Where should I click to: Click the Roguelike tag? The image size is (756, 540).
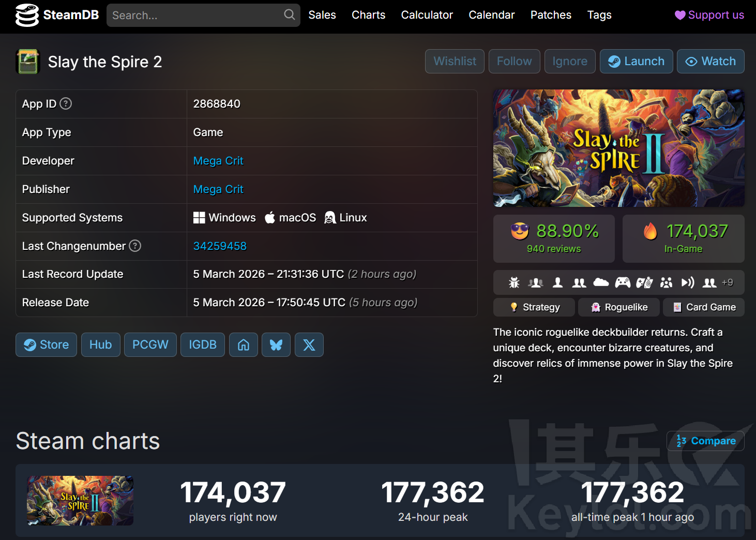click(619, 307)
